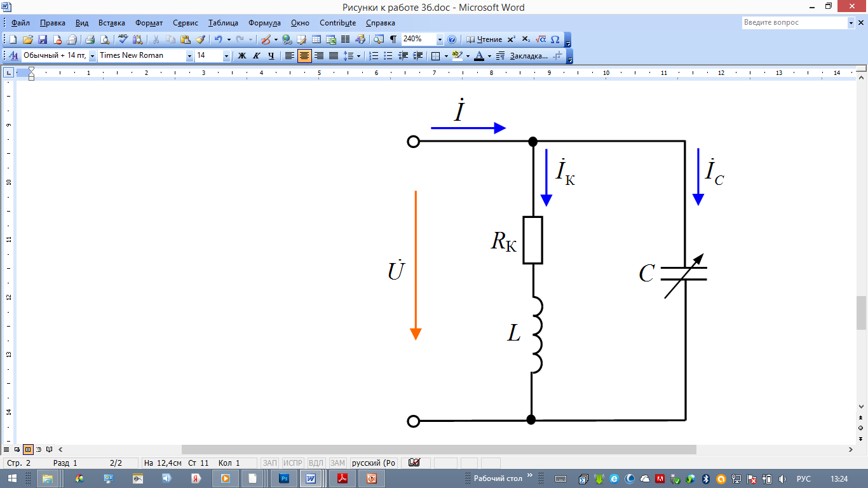Insert symbol with Omega icon
The image size is (868, 488).
[x=555, y=39]
